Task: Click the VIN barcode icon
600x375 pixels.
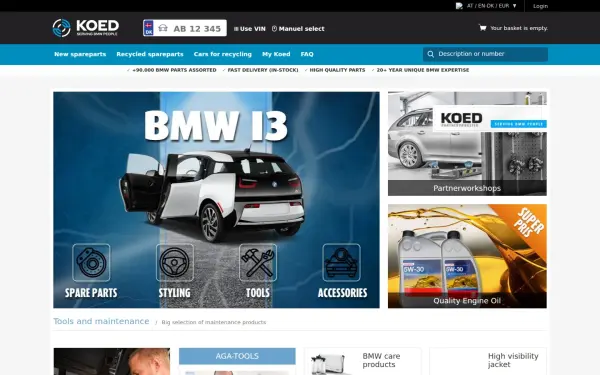Action: 236,29
